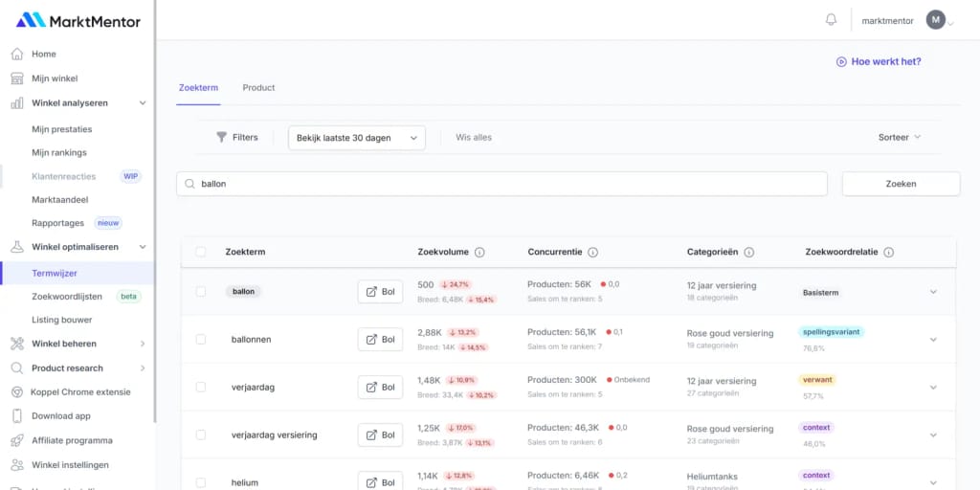Click info icon next to Categorieën
Screen dimensions: 980x490
[748, 253]
